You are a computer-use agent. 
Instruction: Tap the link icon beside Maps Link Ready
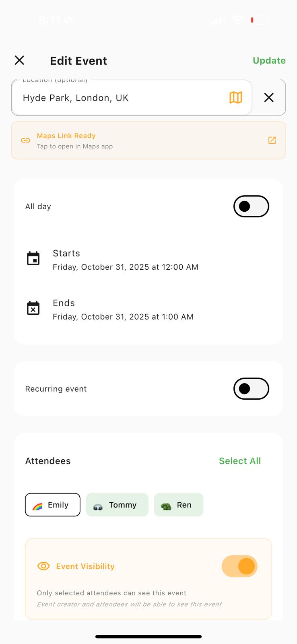tap(26, 140)
